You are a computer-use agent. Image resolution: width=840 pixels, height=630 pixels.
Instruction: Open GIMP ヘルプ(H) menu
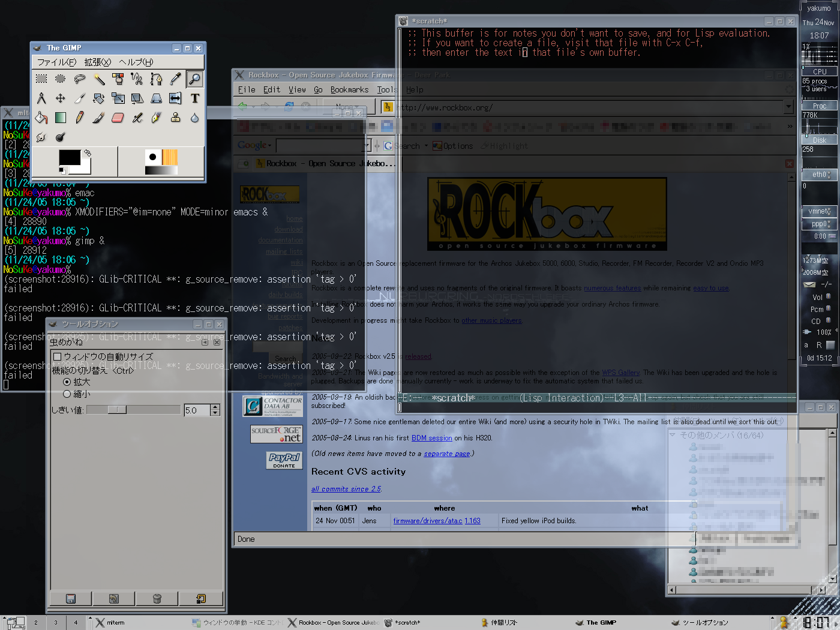pos(136,62)
